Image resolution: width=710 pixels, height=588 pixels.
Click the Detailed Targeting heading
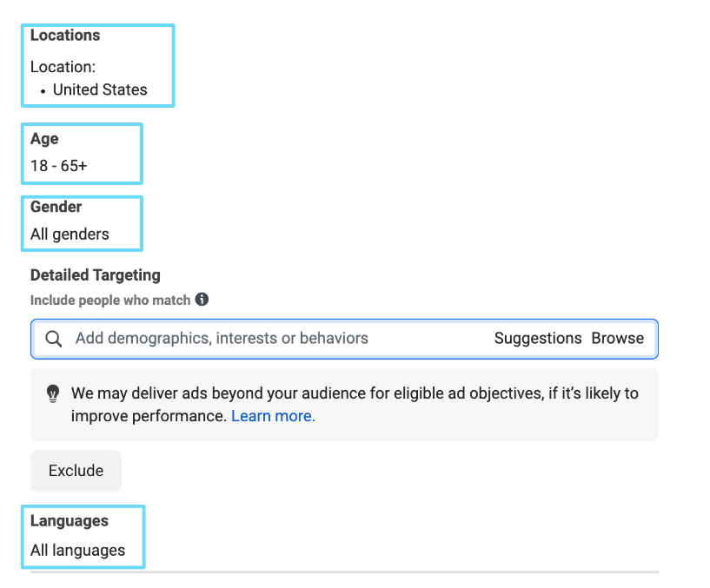[96, 275]
